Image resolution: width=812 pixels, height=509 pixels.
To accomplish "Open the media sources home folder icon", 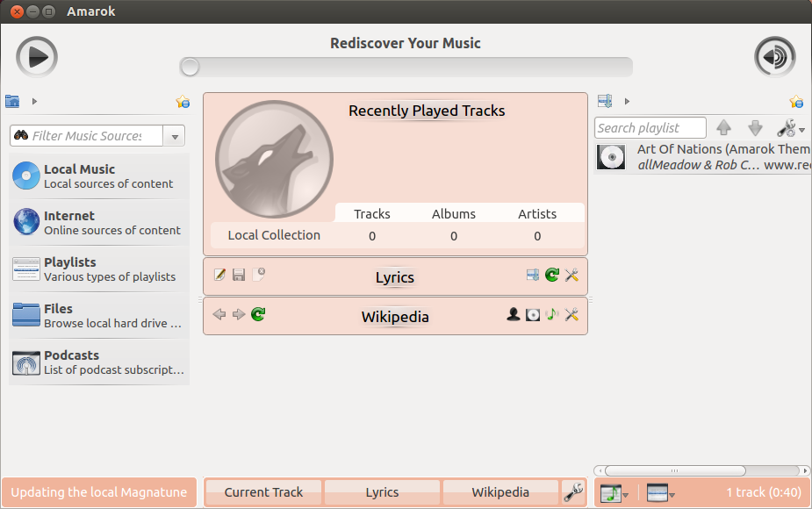I will click(x=12, y=101).
